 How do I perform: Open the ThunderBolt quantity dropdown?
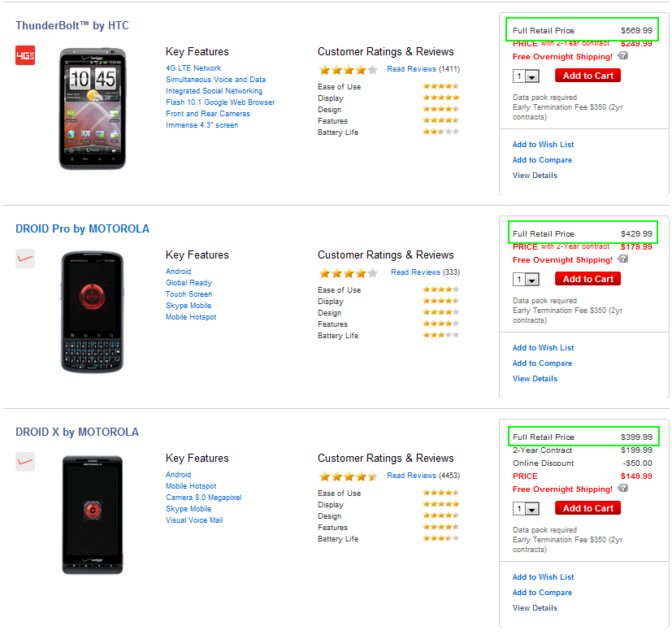tap(527, 76)
